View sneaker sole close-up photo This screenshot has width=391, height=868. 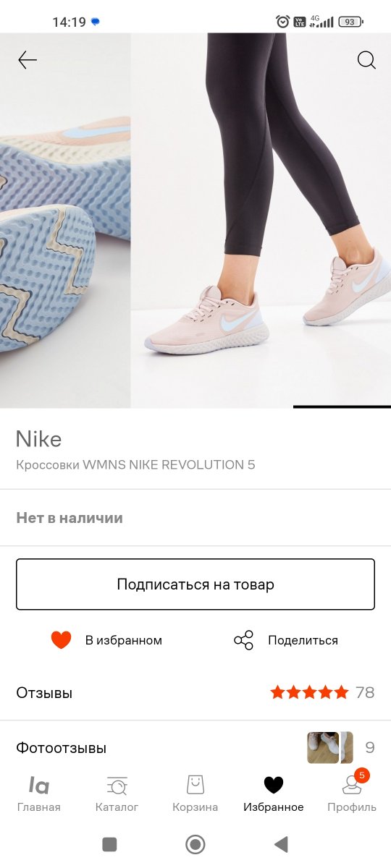tap(65, 221)
